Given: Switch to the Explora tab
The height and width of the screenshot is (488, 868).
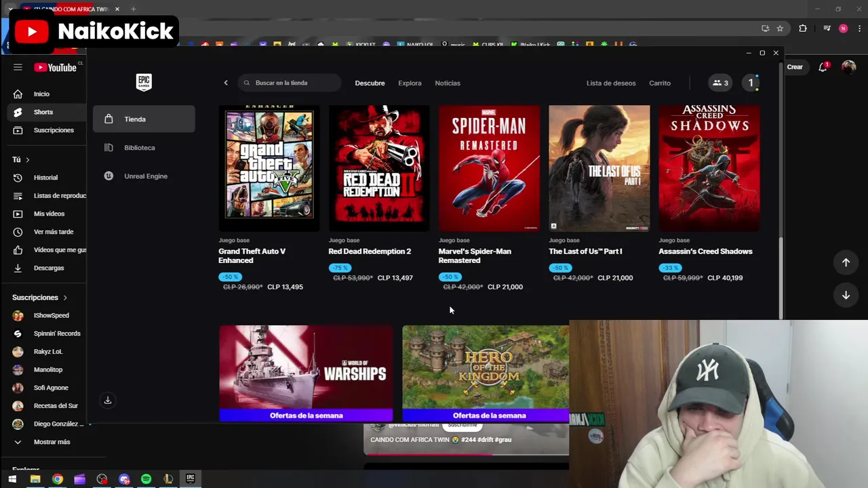Looking at the screenshot, I should [x=410, y=83].
